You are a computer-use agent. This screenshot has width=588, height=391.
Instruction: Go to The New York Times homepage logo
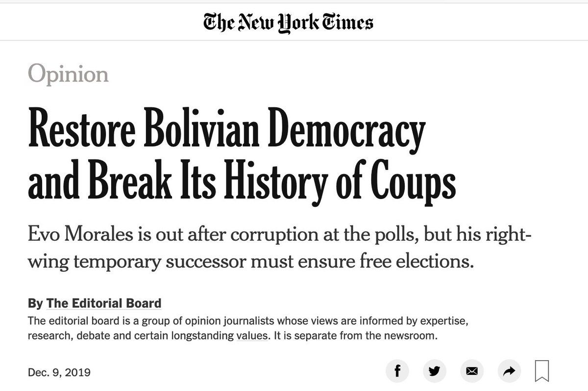[x=289, y=22]
